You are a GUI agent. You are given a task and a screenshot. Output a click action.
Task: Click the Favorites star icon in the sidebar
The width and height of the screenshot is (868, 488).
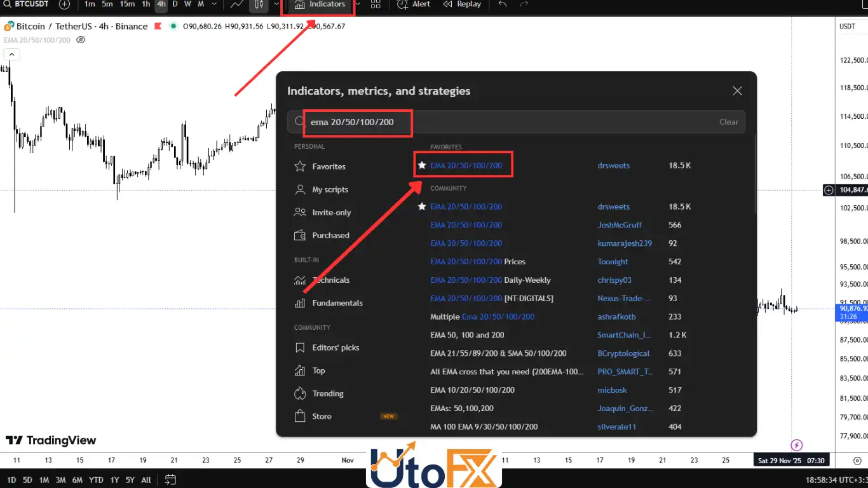pyautogui.click(x=300, y=166)
